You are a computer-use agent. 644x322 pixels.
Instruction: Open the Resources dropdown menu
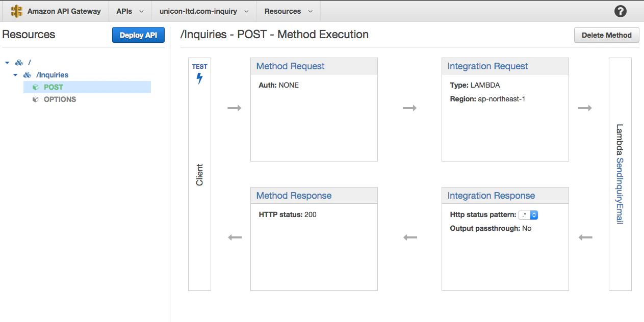(x=288, y=11)
